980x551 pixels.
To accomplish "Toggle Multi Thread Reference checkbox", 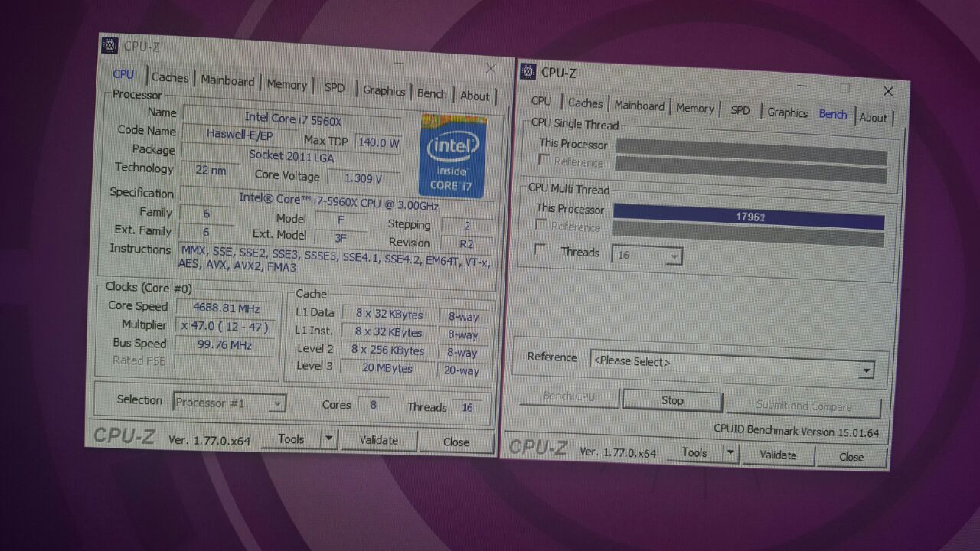I will (541, 225).
